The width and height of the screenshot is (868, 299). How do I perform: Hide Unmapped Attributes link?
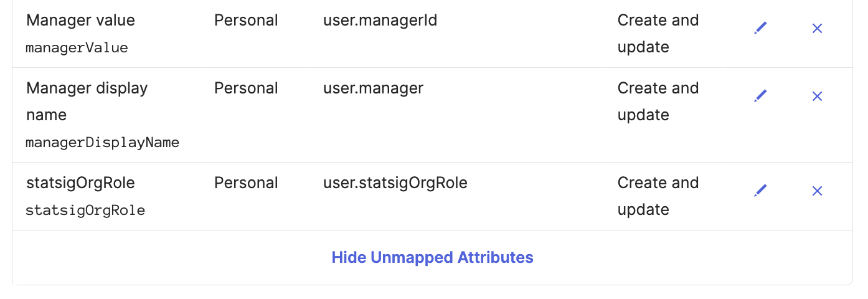coord(432,257)
